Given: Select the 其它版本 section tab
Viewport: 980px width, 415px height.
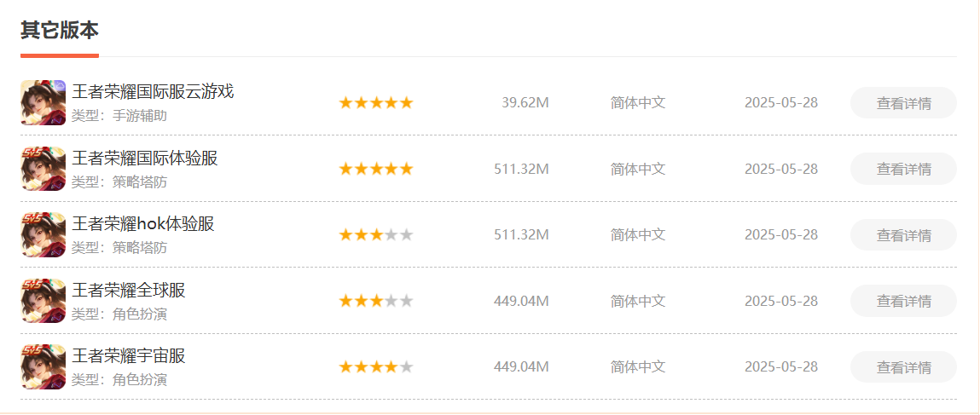Looking at the screenshot, I should pyautogui.click(x=60, y=32).
